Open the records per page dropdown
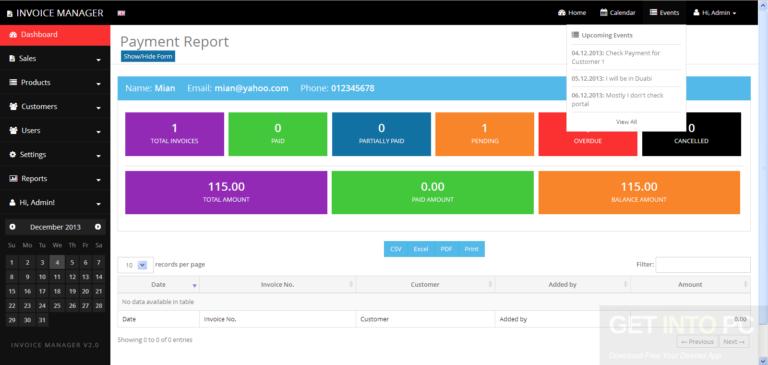 (135, 265)
